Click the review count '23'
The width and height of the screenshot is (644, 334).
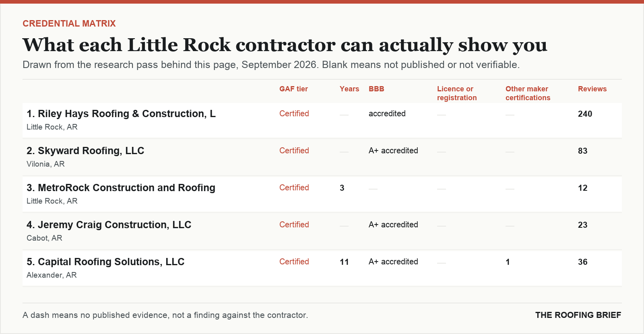pos(583,225)
